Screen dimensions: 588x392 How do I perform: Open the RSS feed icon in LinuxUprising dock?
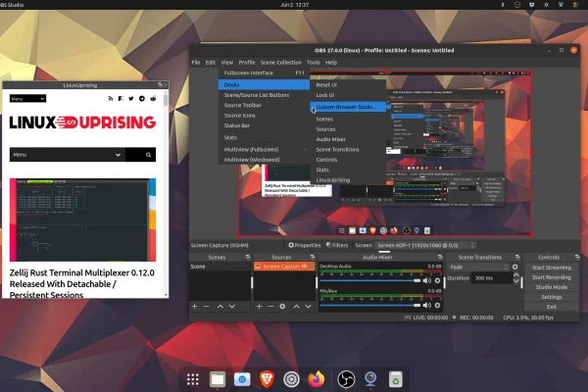pos(110,99)
